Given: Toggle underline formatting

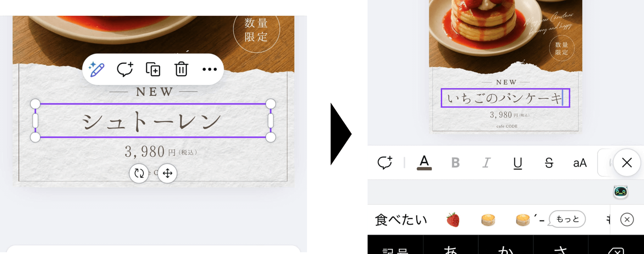Looking at the screenshot, I should pos(518,163).
